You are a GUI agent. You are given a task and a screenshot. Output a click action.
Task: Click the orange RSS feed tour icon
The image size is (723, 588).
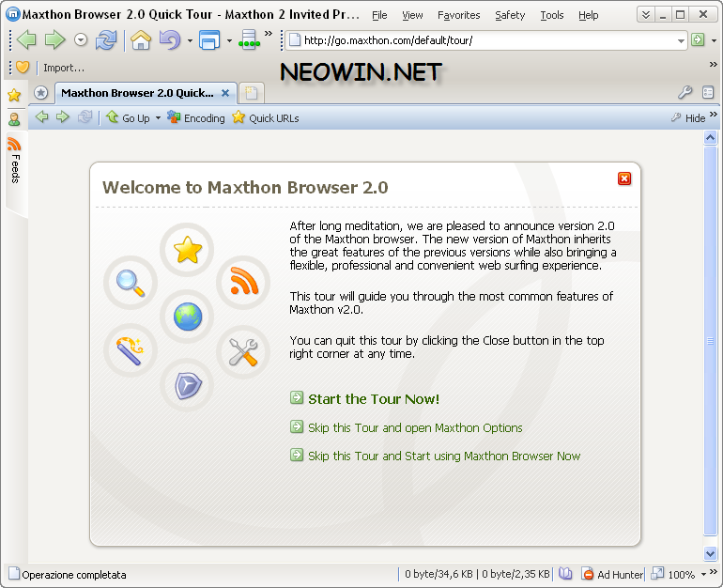pyautogui.click(x=243, y=282)
